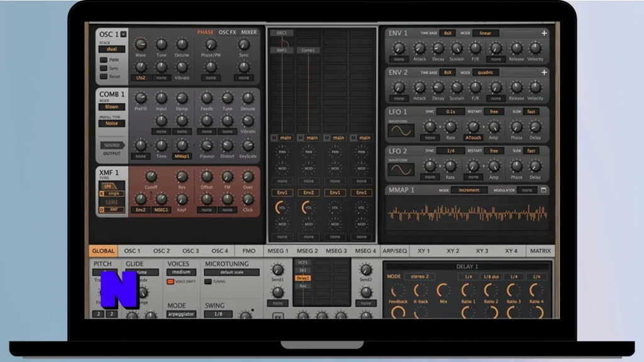Image resolution: width=644 pixels, height=362 pixels.
Task: Toggle Voice Drift in the Voices section
Action: [x=170, y=282]
